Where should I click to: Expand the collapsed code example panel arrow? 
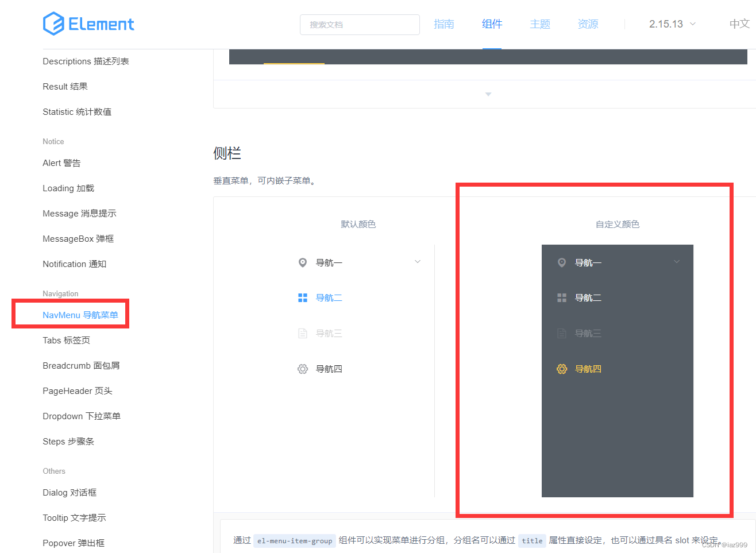(488, 94)
